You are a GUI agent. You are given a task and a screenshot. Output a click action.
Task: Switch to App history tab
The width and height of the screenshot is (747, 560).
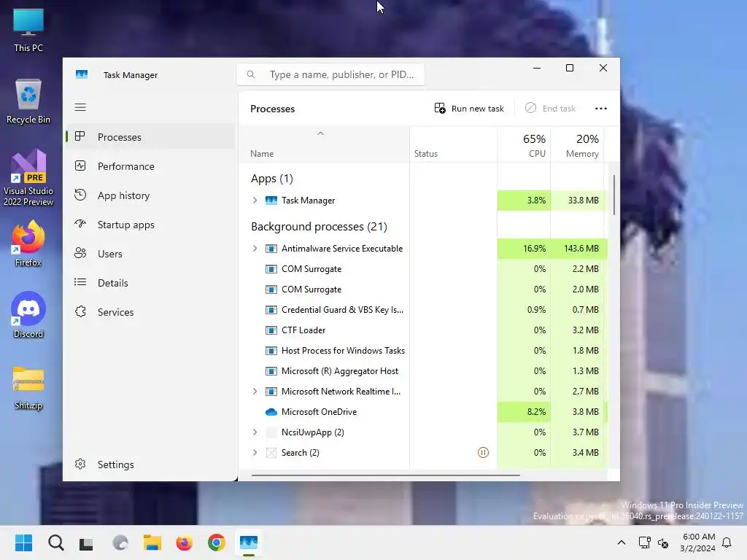click(x=150, y=195)
